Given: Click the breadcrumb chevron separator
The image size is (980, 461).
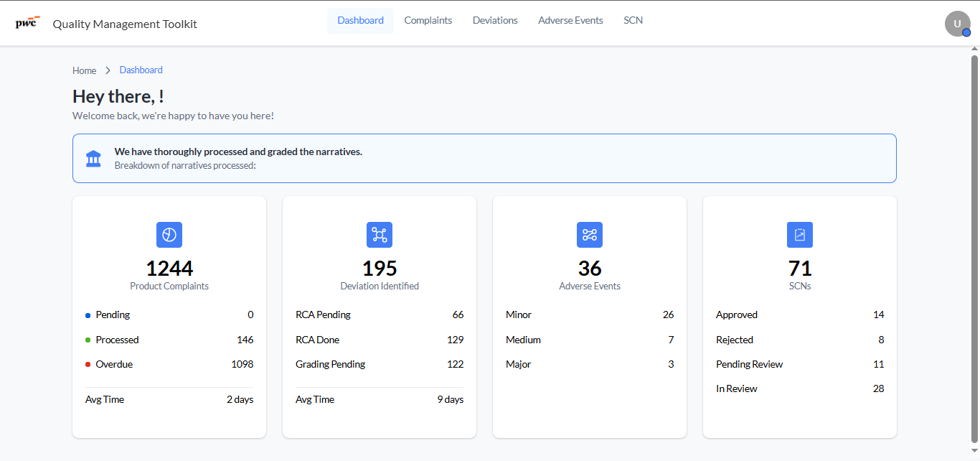Looking at the screenshot, I should (108, 70).
